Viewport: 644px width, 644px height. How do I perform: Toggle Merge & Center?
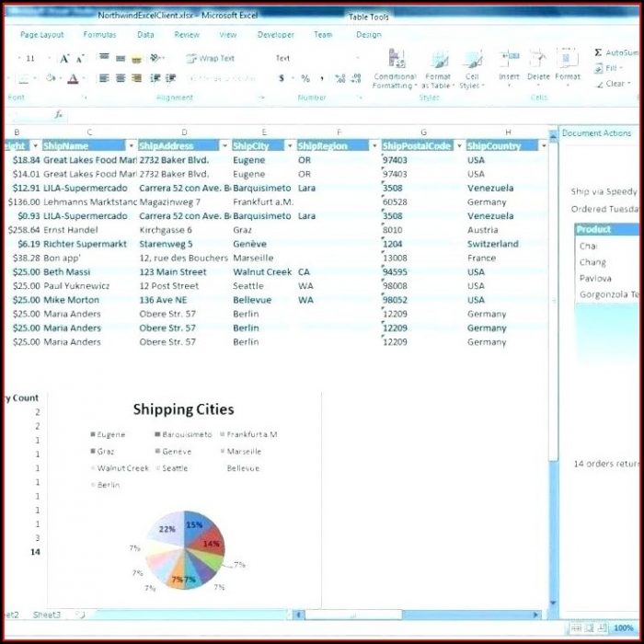point(223,78)
